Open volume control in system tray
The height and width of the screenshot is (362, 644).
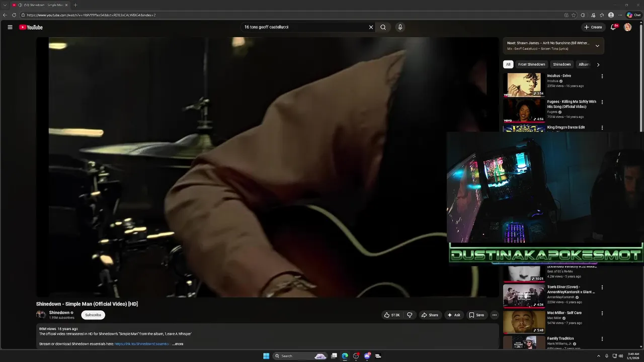point(620,356)
